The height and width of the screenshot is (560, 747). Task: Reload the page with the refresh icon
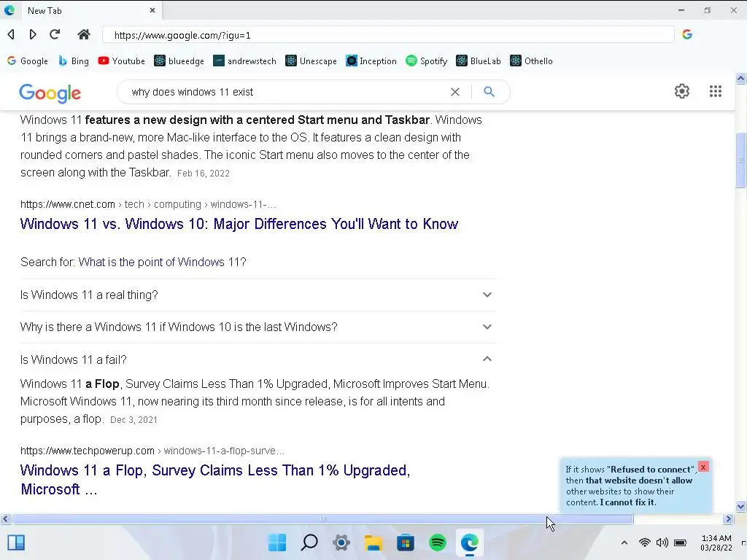55,34
